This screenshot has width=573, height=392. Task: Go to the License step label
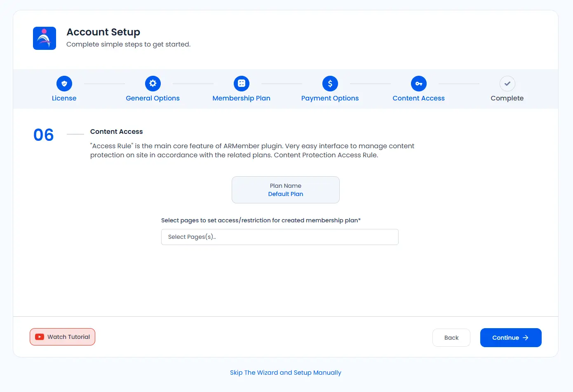(x=64, y=98)
